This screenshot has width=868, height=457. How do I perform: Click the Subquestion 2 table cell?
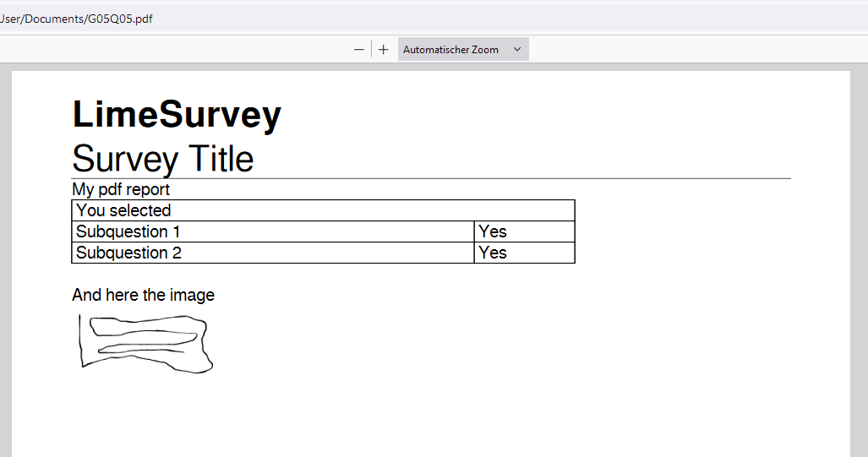click(272, 253)
